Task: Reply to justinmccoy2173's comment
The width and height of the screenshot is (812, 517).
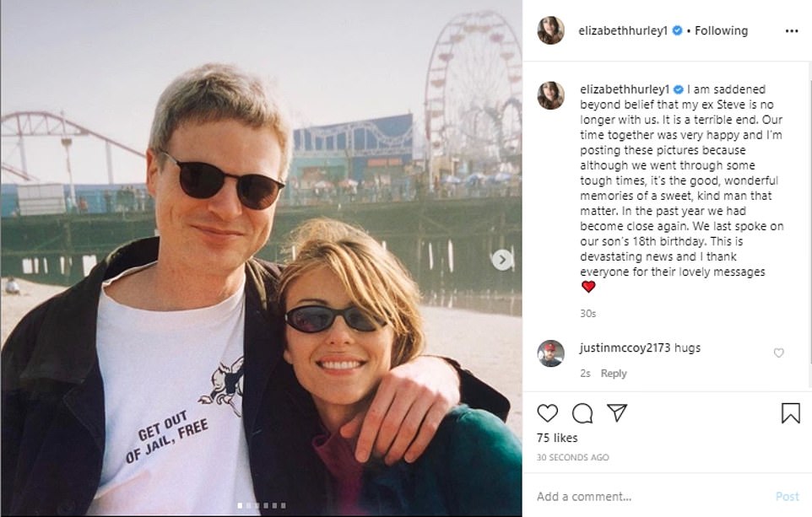Action: [614, 373]
